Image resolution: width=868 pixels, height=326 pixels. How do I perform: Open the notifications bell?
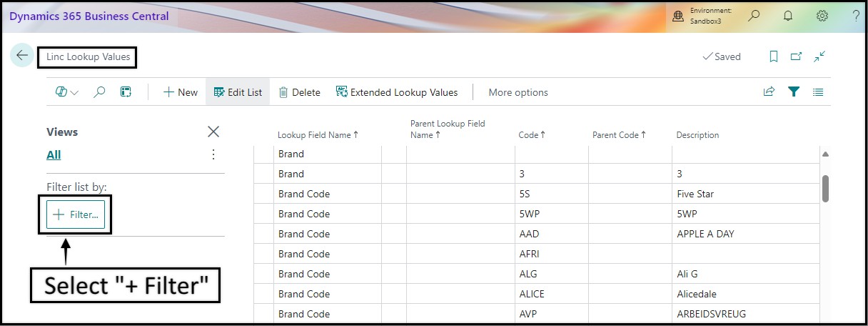[x=788, y=16]
